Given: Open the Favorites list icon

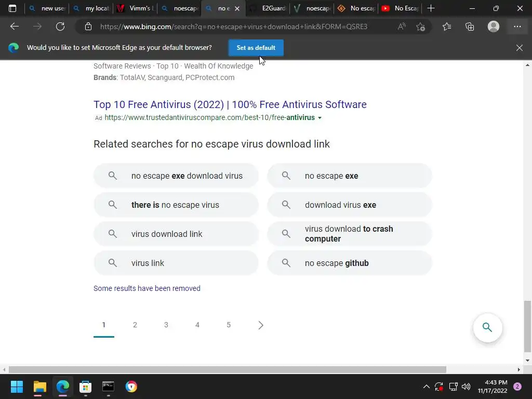Looking at the screenshot, I should [x=447, y=26].
